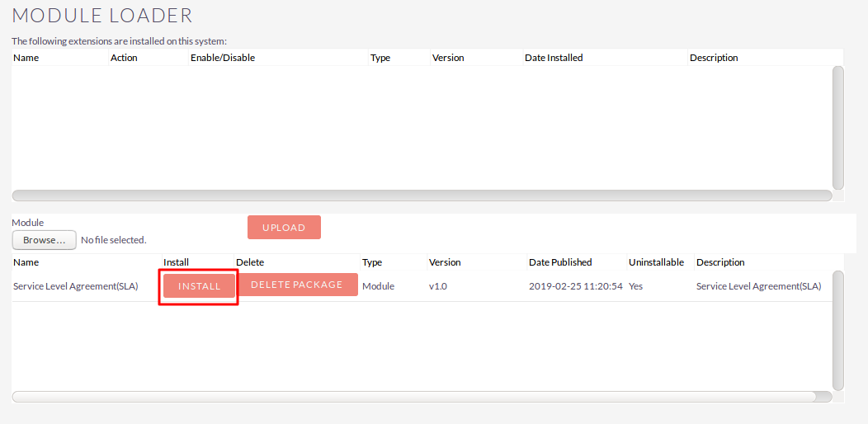Click the Enable/Disable column header
Viewport: 868px width, 424px height.
(223, 58)
